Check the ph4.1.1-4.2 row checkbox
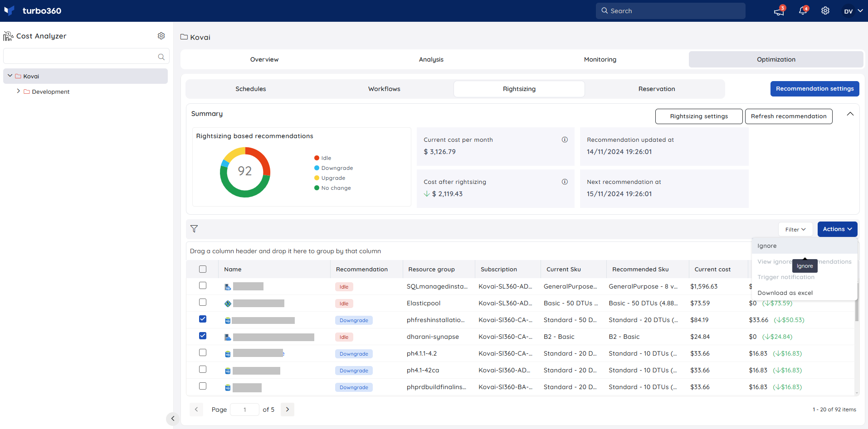Image resolution: width=868 pixels, height=429 pixels. point(203,352)
